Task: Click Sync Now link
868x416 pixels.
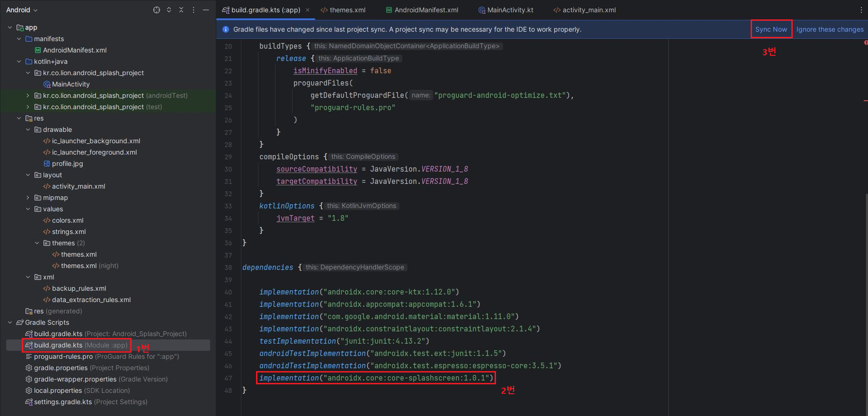Action: click(771, 29)
